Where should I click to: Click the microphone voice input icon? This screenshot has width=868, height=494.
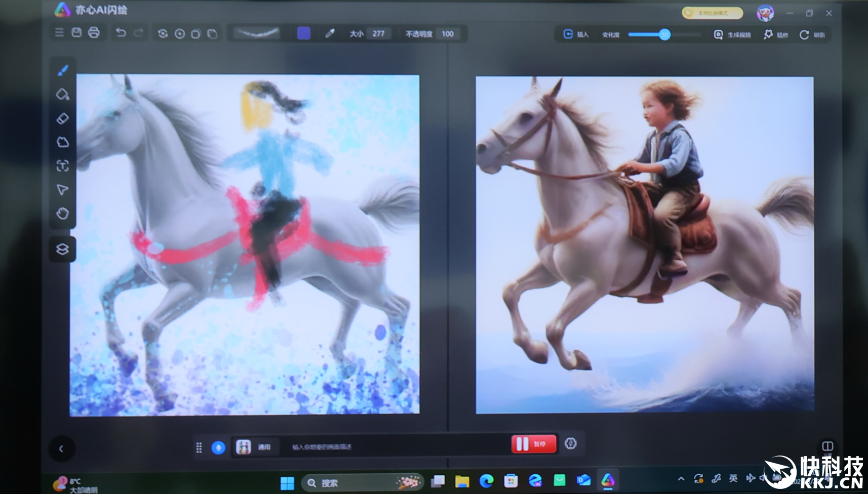[218, 447]
